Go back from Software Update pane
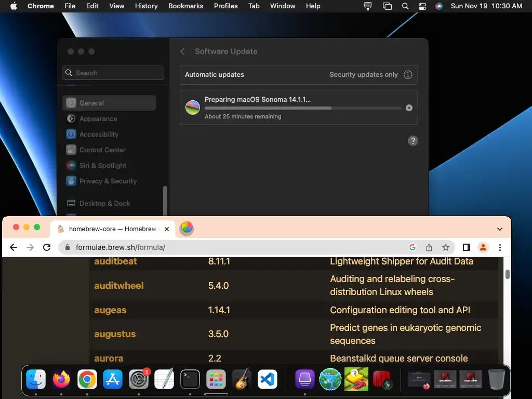532x399 pixels. click(182, 51)
